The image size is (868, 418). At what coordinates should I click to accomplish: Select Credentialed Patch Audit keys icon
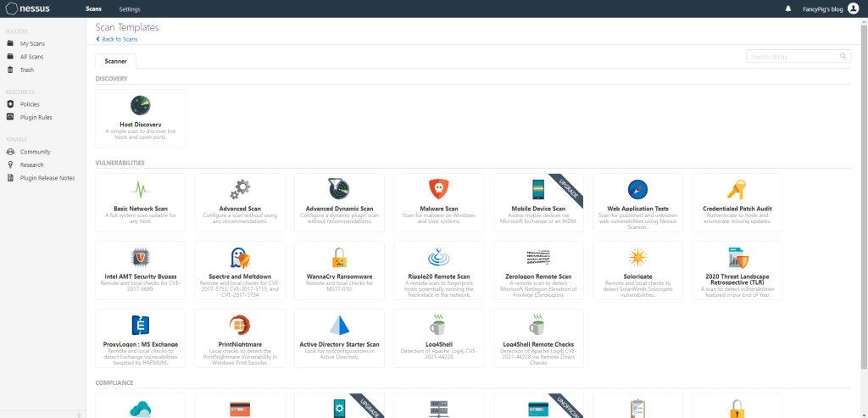coord(737,189)
